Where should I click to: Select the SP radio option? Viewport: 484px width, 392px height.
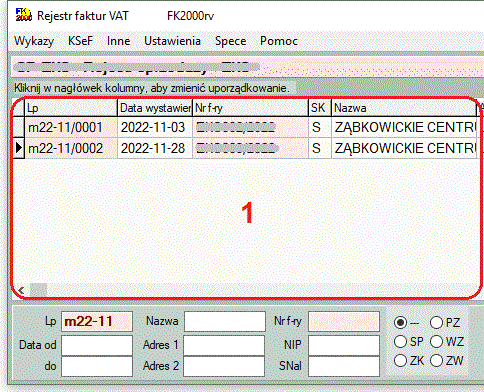coord(400,342)
